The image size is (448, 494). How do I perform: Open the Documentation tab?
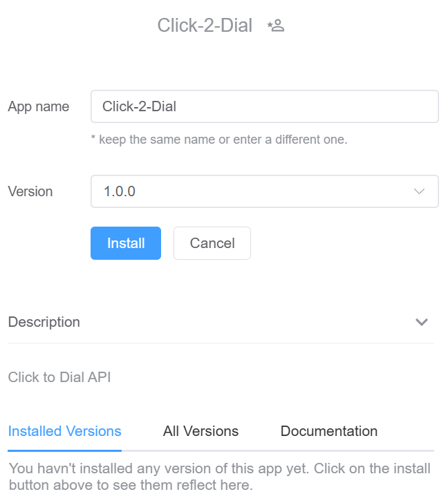pos(329,431)
